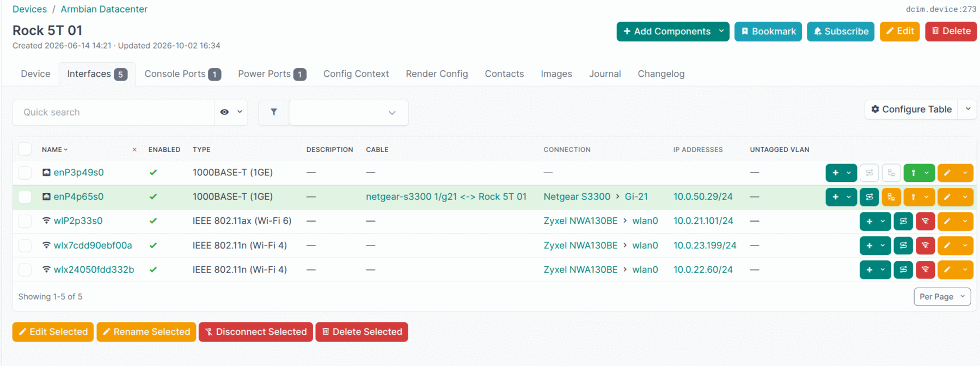Expand the Add Components dropdown arrow
This screenshot has height=366, width=980.
point(721,31)
